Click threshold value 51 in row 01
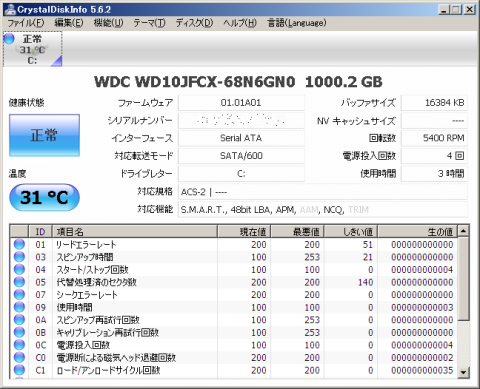The height and width of the screenshot is (389, 480). pos(368,244)
